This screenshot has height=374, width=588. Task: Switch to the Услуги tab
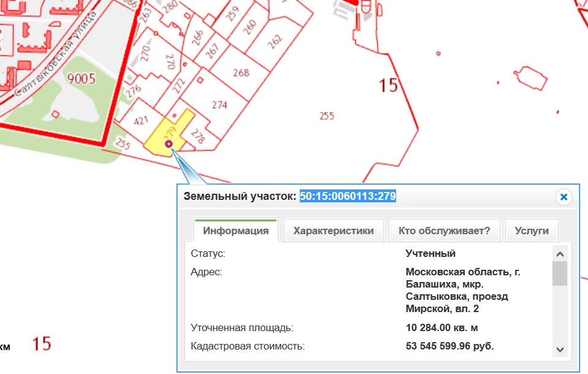pyautogui.click(x=531, y=231)
